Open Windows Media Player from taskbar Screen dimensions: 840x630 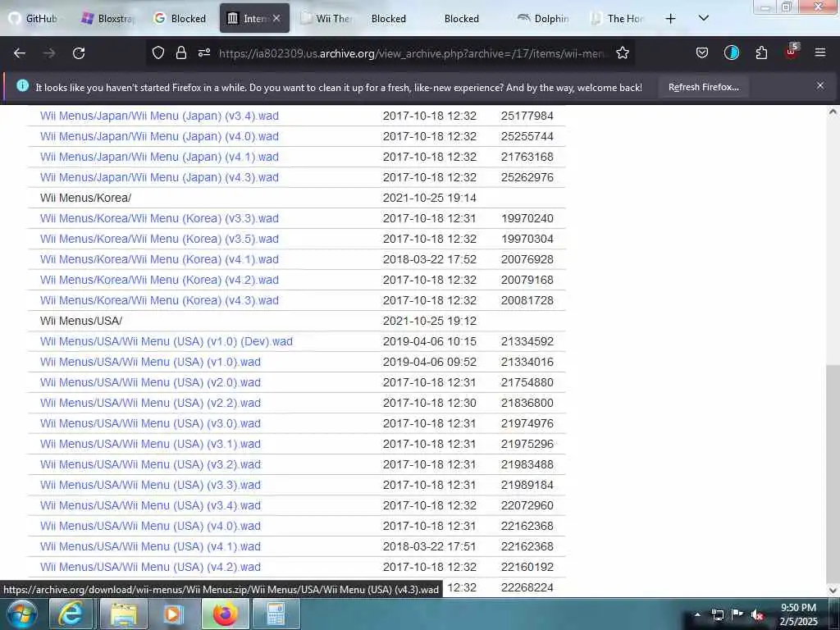coord(173,614)
